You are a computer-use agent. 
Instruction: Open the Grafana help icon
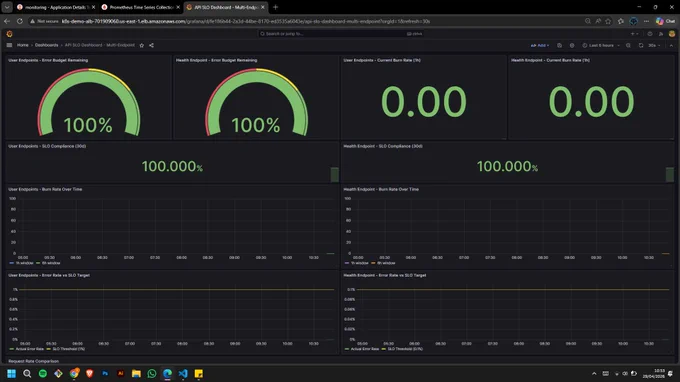650,34
